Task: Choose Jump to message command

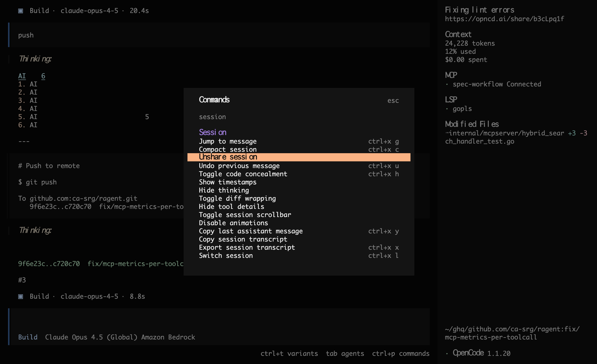Action: coord(228,142)
